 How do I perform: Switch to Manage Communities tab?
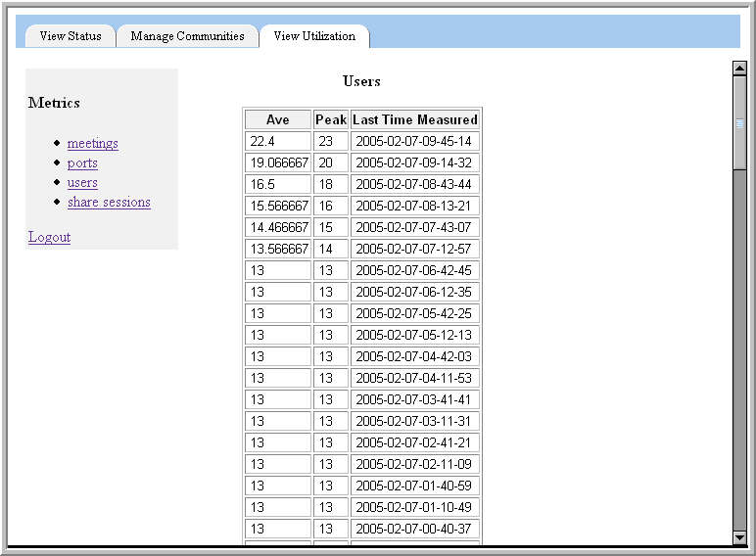coord(188,36)
